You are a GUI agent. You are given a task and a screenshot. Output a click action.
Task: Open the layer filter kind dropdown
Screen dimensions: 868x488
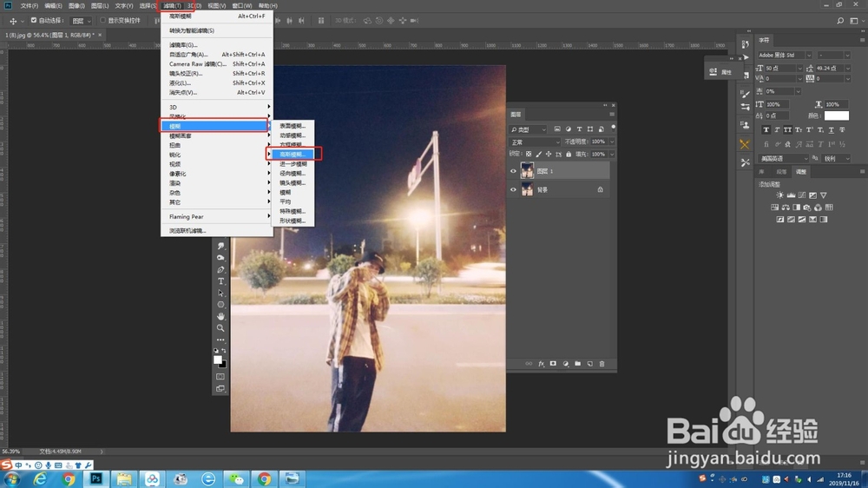[x=529, y=129]
